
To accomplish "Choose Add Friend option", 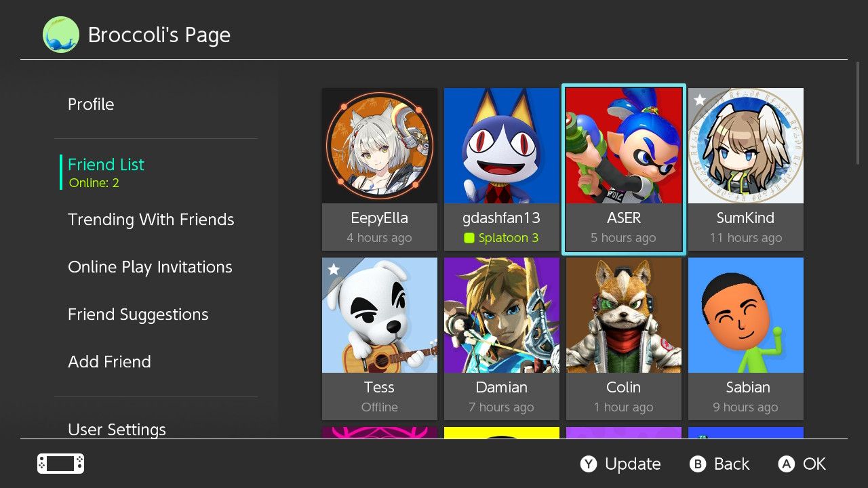I will click(109, 362).
